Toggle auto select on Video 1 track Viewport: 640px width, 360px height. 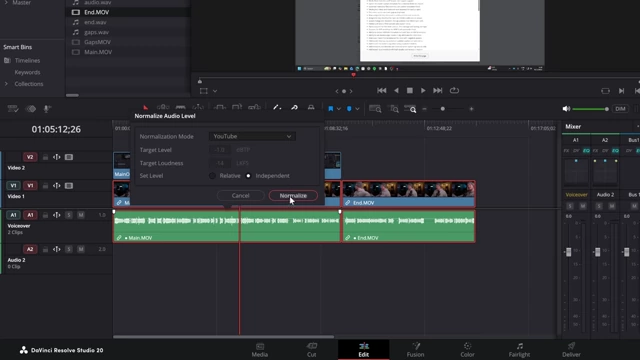tap(57, 186)
